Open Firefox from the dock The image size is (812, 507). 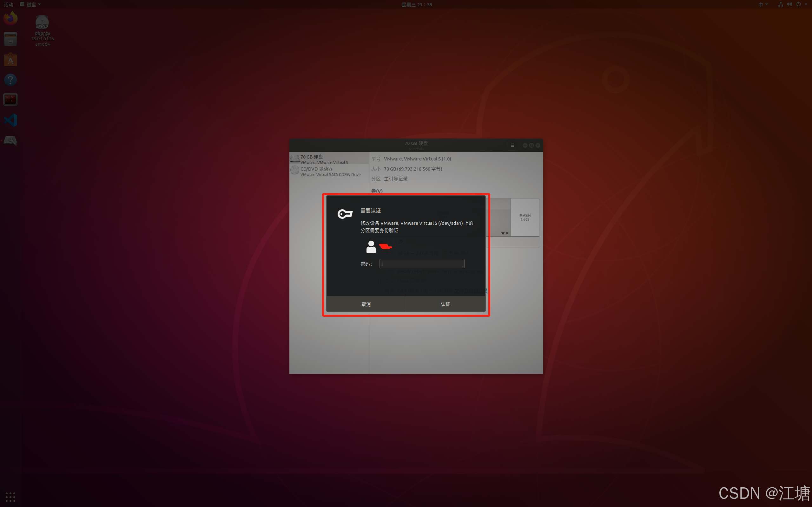click(10, 19)
